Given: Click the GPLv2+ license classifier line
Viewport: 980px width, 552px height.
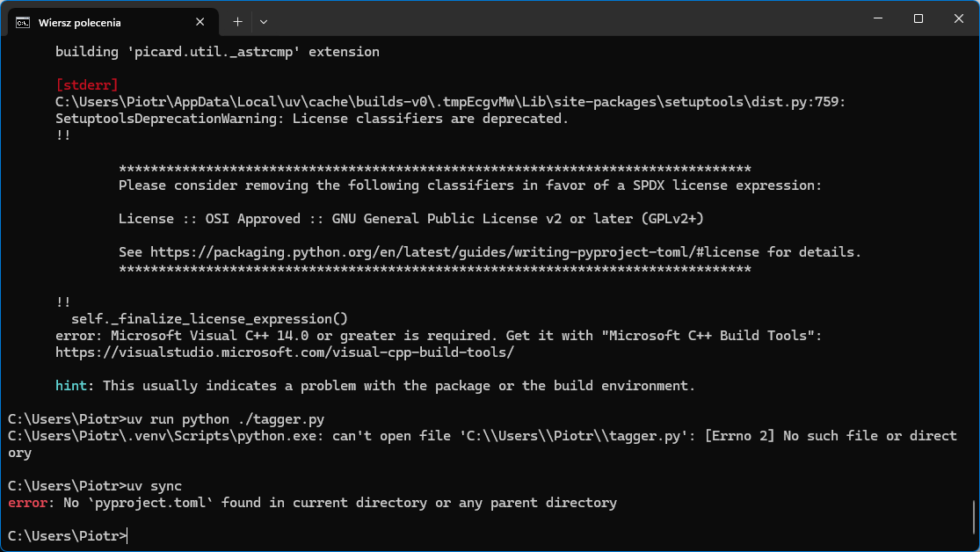Looking at the screenshot, I should click(410, 219).
